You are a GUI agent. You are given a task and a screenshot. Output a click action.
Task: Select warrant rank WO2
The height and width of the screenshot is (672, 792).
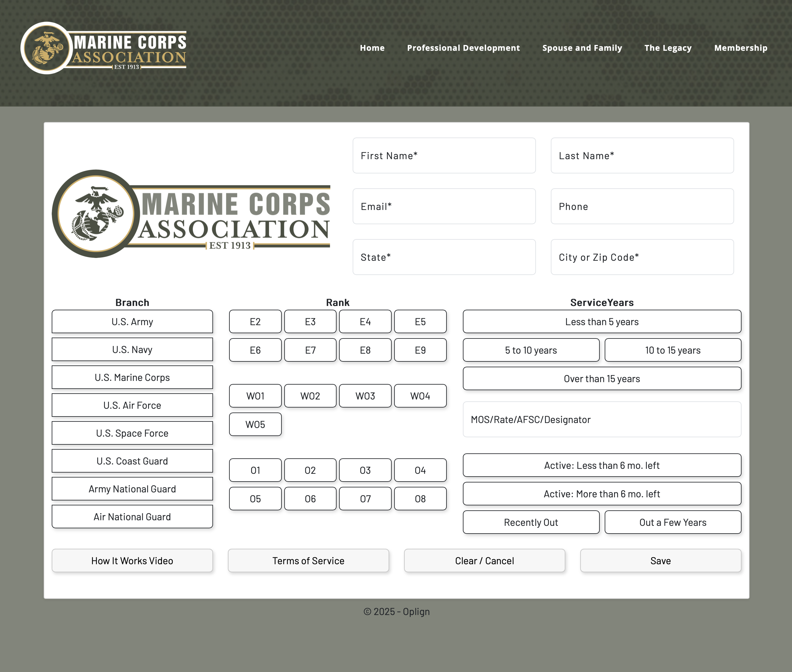tap(310, 396)
